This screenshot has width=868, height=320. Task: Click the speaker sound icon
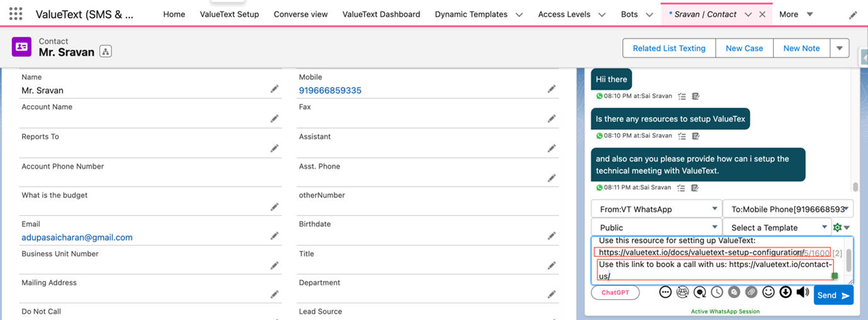tap(803, 292)
